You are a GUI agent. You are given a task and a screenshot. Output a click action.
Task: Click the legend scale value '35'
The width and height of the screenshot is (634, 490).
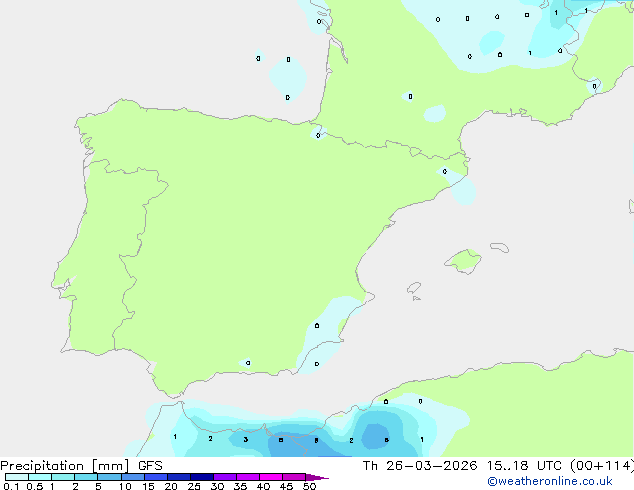pyautogui.click(x=240, y=486)
